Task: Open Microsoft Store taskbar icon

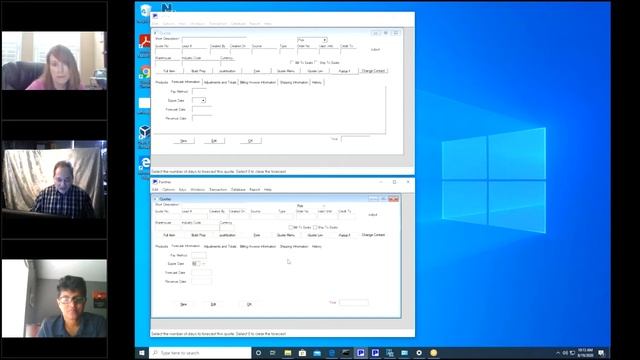Action: click(302, 353)
